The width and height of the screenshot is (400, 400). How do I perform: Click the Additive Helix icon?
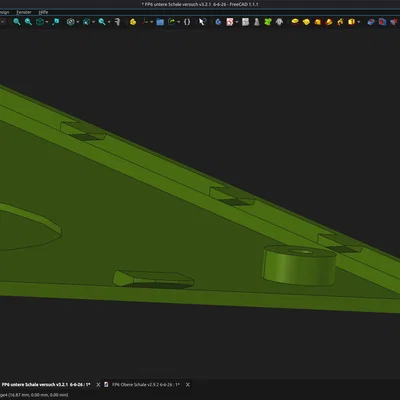click(340, 22)
